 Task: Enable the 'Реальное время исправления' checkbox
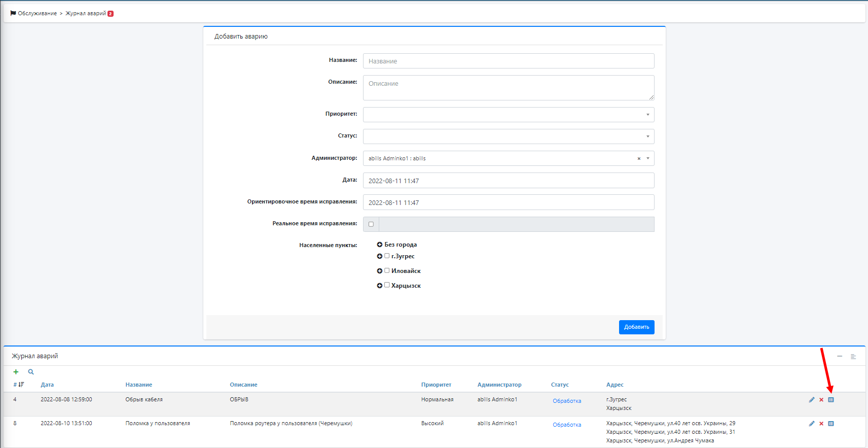point(371,224)
